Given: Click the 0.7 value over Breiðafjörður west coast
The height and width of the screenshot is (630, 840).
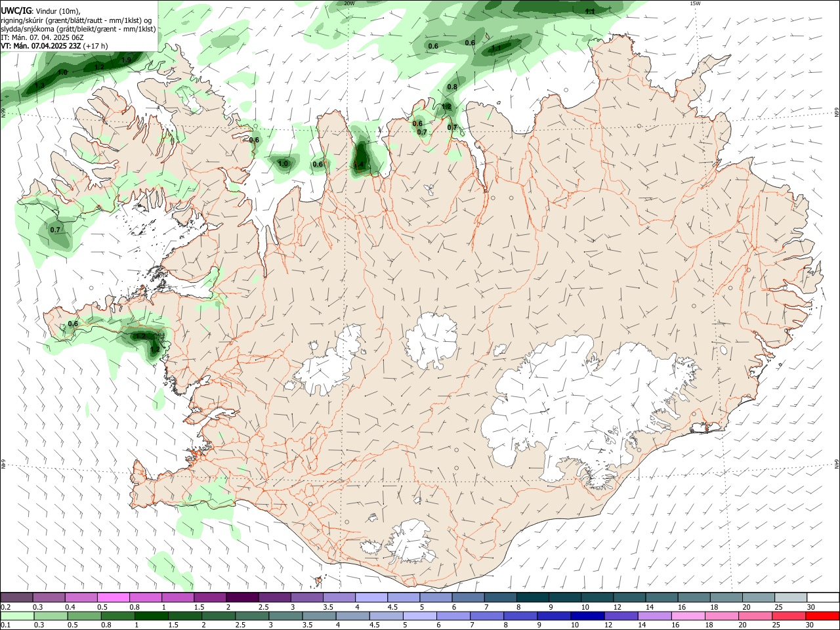Looking at the screenshot, I should pos(55,230).
